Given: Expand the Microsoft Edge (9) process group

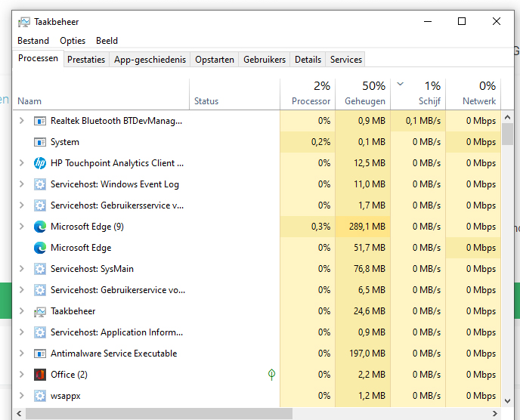Looking at the screenshot, I should pyautogui.click(x=21, y=227).
